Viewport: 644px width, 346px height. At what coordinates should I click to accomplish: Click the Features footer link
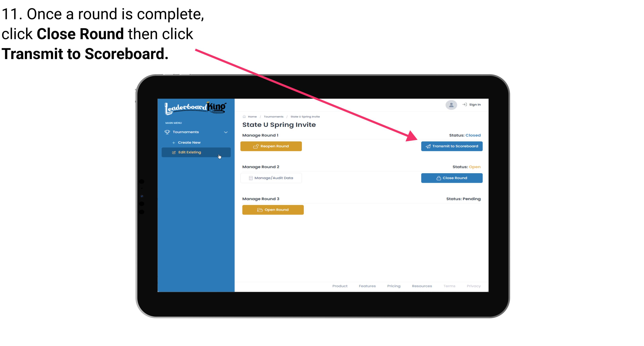coord(367,286)
